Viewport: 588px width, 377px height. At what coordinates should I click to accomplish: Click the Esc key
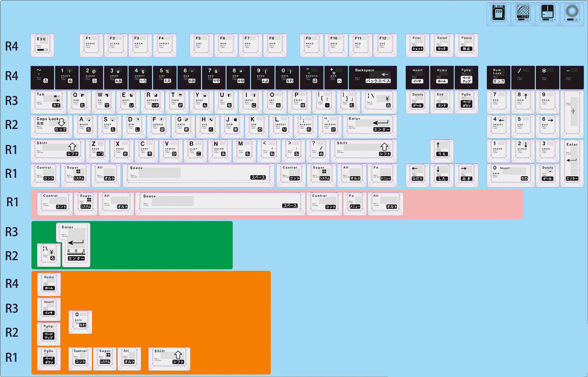coord(42,44)
